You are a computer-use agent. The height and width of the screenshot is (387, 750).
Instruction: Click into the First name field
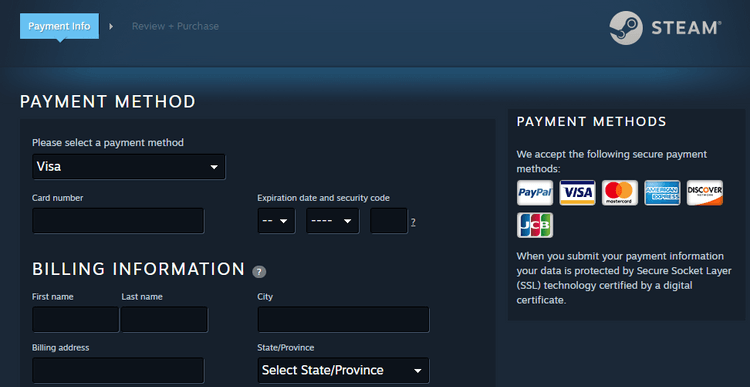point(76,320)
